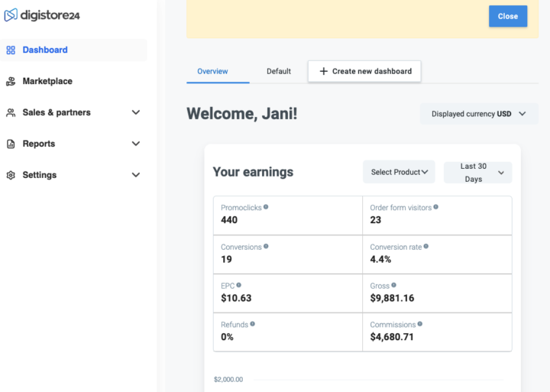Click the Sales & partners people icon
Image resolution: width=550 pixels, height=392 pixels.
11,112
